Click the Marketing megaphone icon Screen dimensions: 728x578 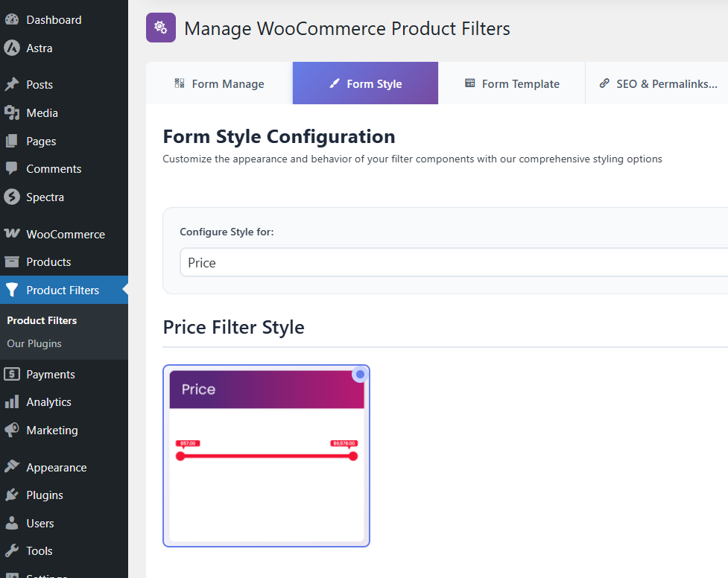click(x=12, y=430)
